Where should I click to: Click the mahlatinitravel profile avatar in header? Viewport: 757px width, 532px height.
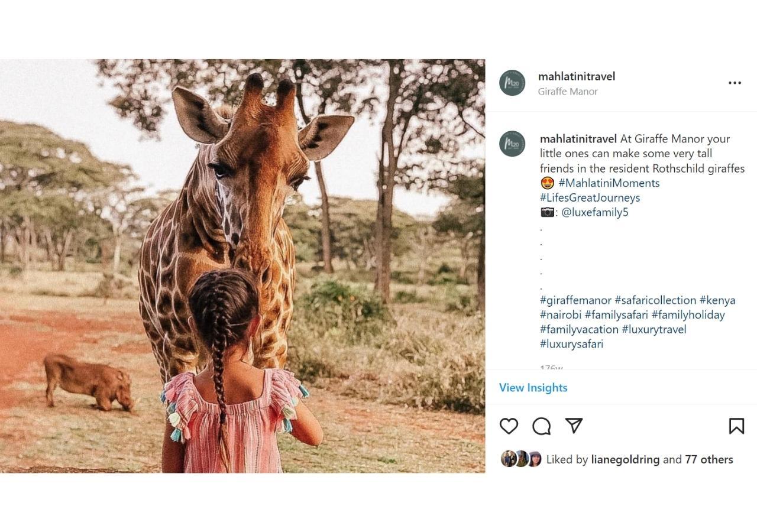click(512, 83)
